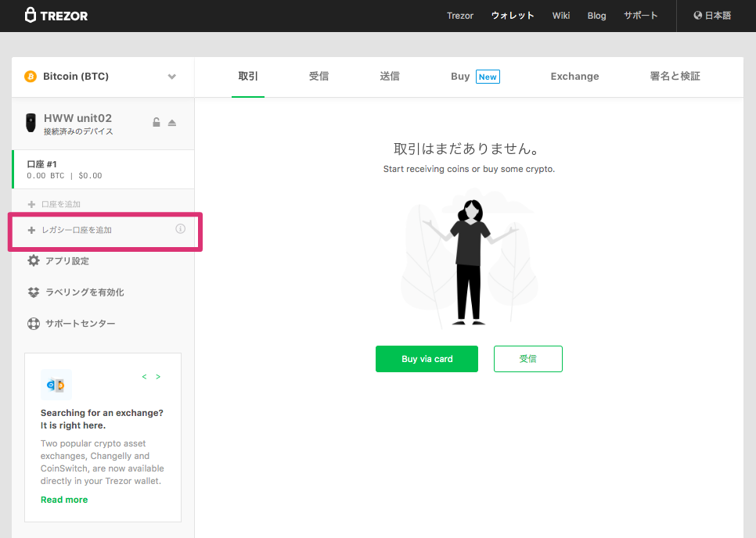Switch to the 受信 tab
This screenshot has width=756, height=538.
pyautogui.click(x=319, y=76)
